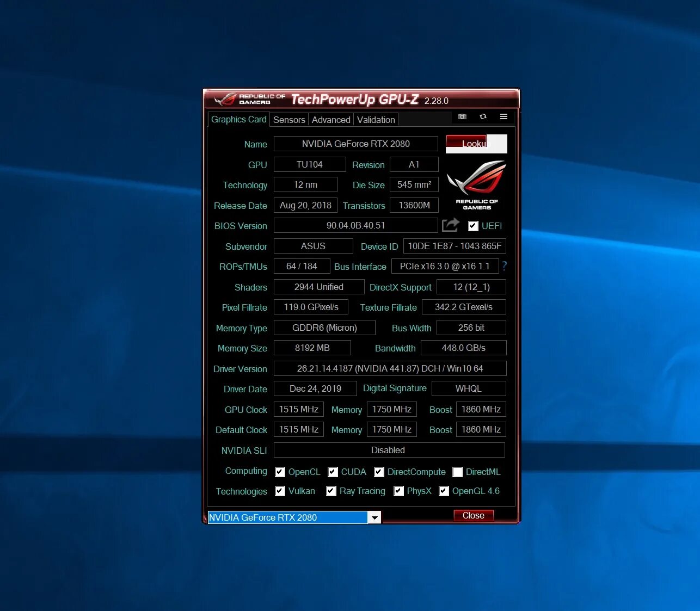This screenshot has width=700, height=611.
Task: Click the BIOS Version field 90.04.0B.40.51
Action: click(356, 225)
